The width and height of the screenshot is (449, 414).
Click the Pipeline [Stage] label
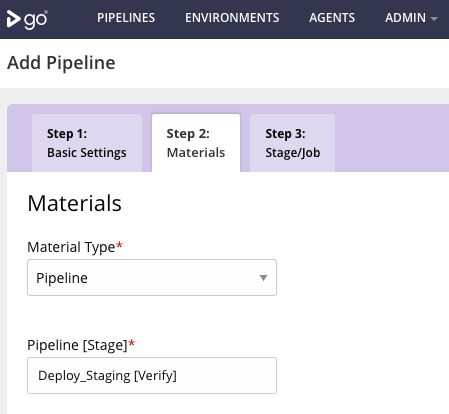tap(77, 345)
